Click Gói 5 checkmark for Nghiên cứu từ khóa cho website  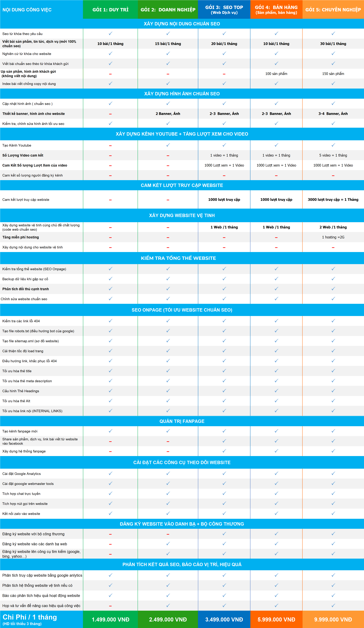333,53
